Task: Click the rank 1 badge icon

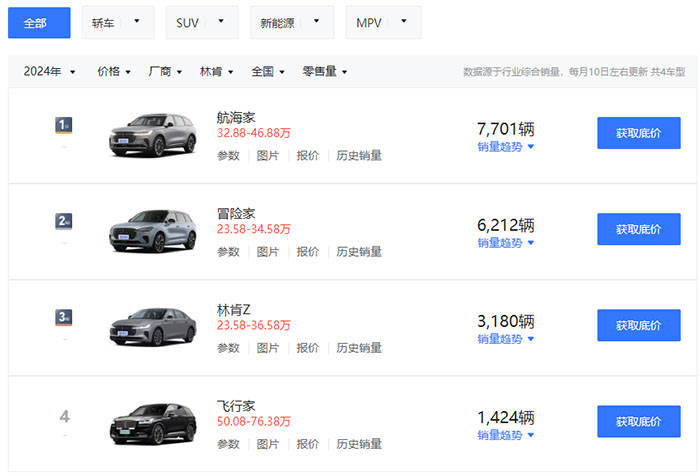Action: click(x=64, y=125)
